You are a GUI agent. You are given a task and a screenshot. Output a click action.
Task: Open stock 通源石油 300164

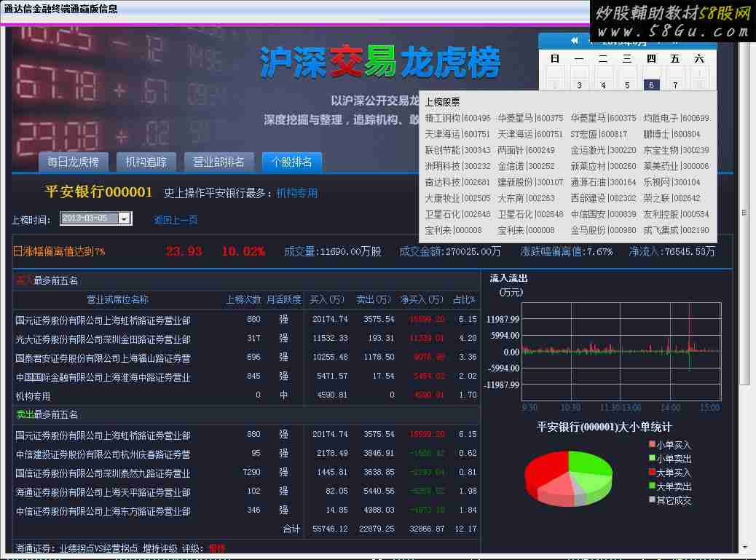click(603, 182)
